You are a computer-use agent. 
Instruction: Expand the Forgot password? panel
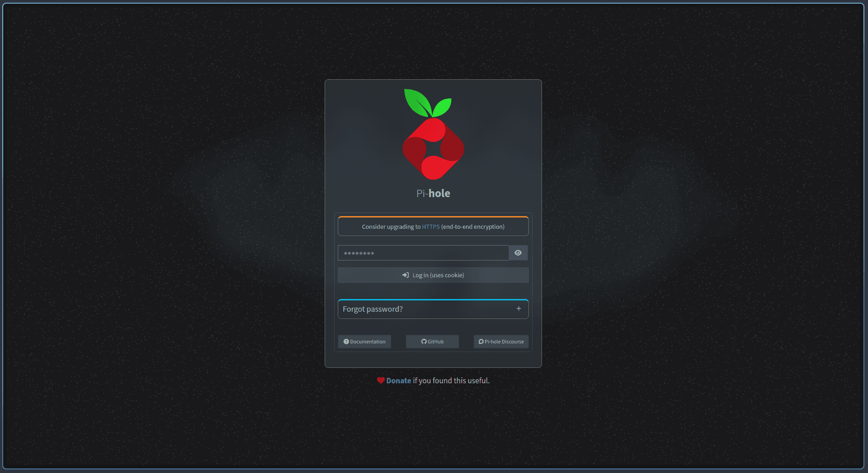click(x=433, y=309)
